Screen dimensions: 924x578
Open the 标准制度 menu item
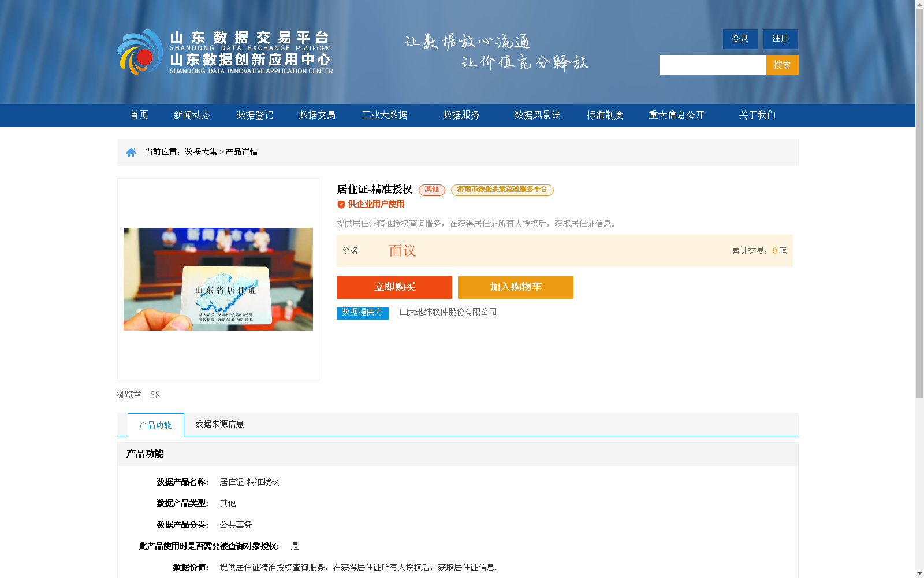[x=605, y=115]
